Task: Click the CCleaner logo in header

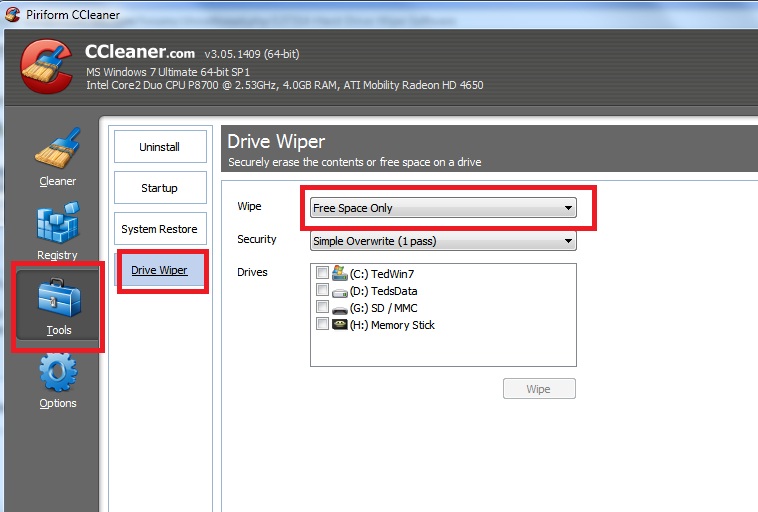Action: point(47,65)
